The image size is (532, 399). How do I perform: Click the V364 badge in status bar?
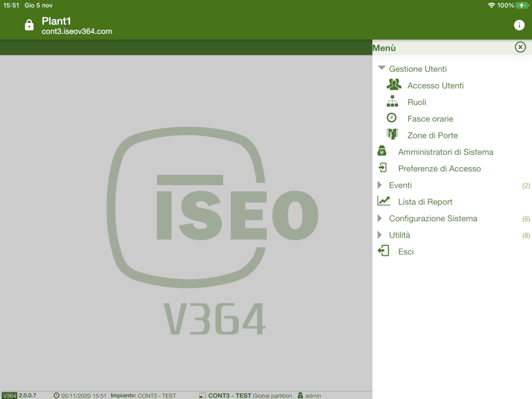[x=10, y=396]
